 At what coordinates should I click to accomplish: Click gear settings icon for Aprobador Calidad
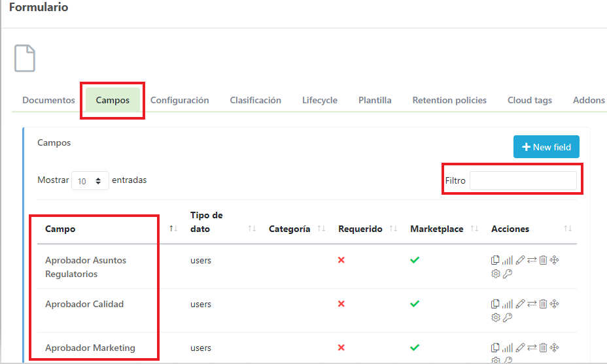coord(495,318)
